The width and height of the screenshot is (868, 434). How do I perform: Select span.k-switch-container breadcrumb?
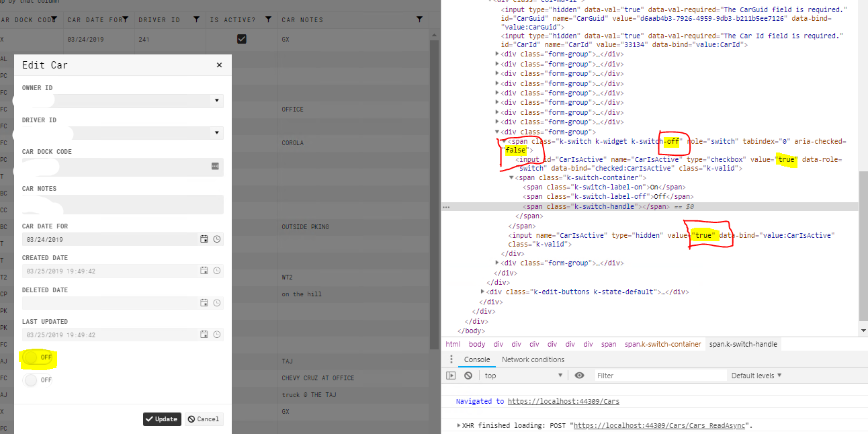663,344
